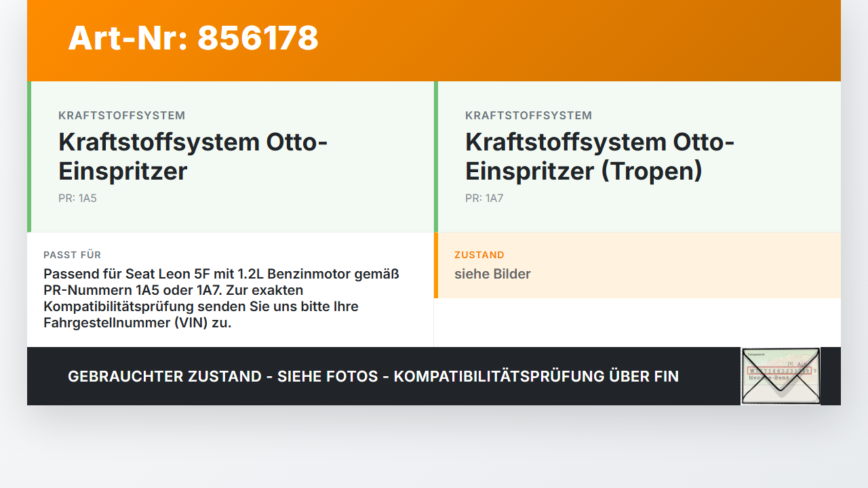The width and height of the screenshot is (868, 488).
Task: Open the Kraftstoffsystem Otto-Einspritzer PR 1A5 card
Action: point(231,157)
